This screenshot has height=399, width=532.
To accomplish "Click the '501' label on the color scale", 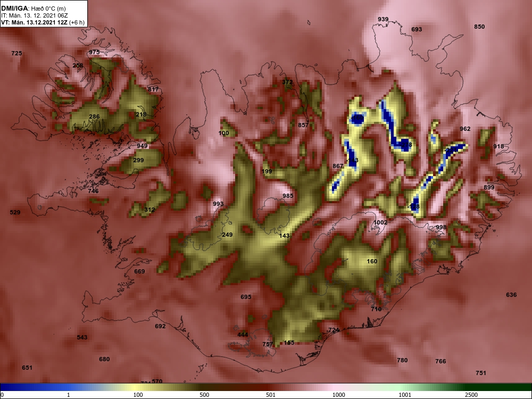I will (271, 395).
